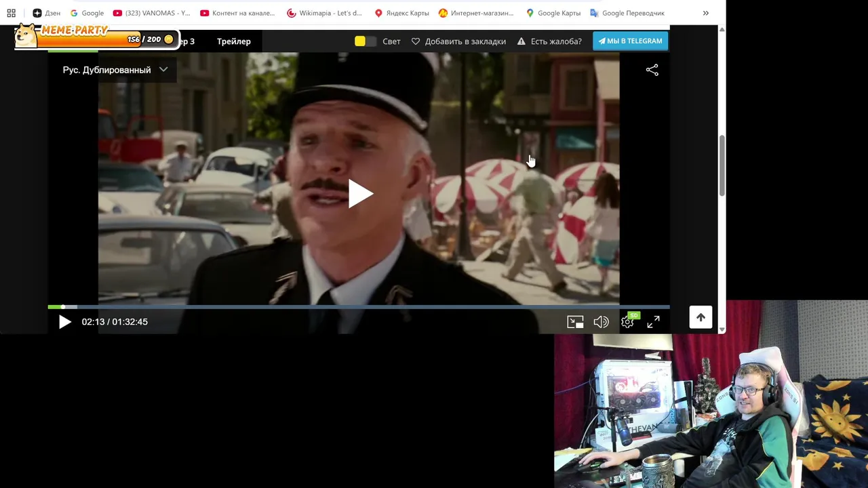The image size is (868, 488).
Task: Enable picture-in-picture mode icon
Action: click(x=575, y=322)
